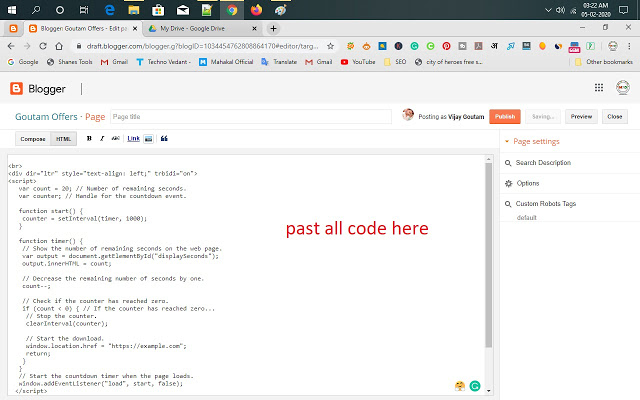Screen dimensions: 640x400
Task: Open Custom Robots Tags setting
Action: tap(545, 204)
